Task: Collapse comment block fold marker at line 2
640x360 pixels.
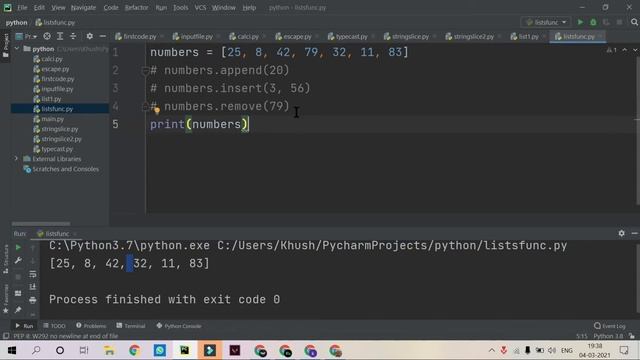Action: point(145,71)
